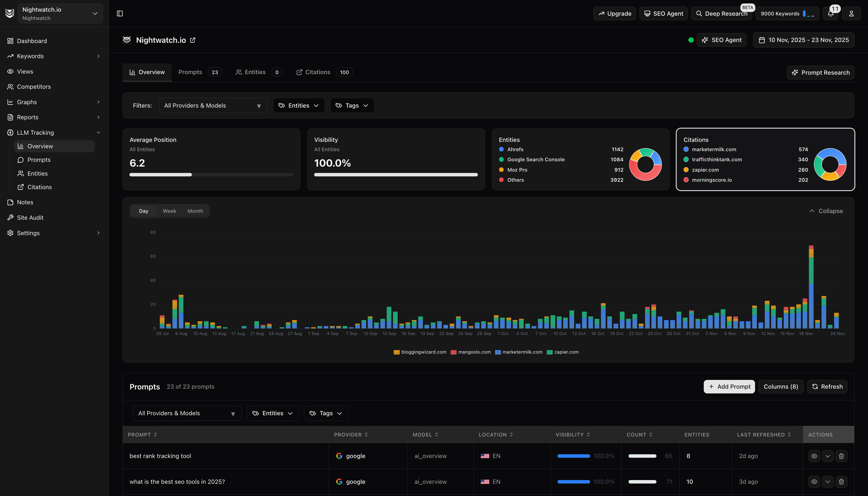
Task: Open external link icon beside Nightwatch.io title
Action: pos(192,40)
